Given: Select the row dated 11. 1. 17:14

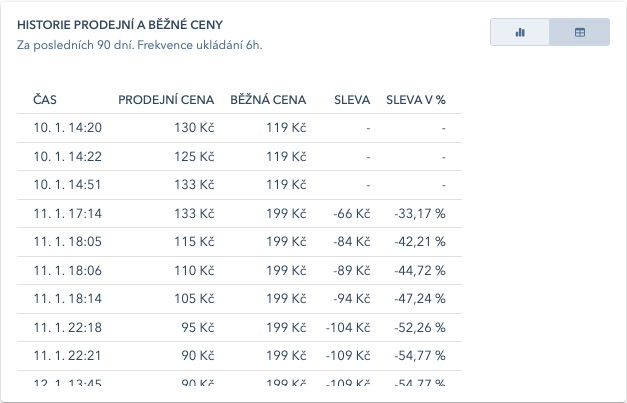Looking at the screenshot, I should [x=239, y=213].
